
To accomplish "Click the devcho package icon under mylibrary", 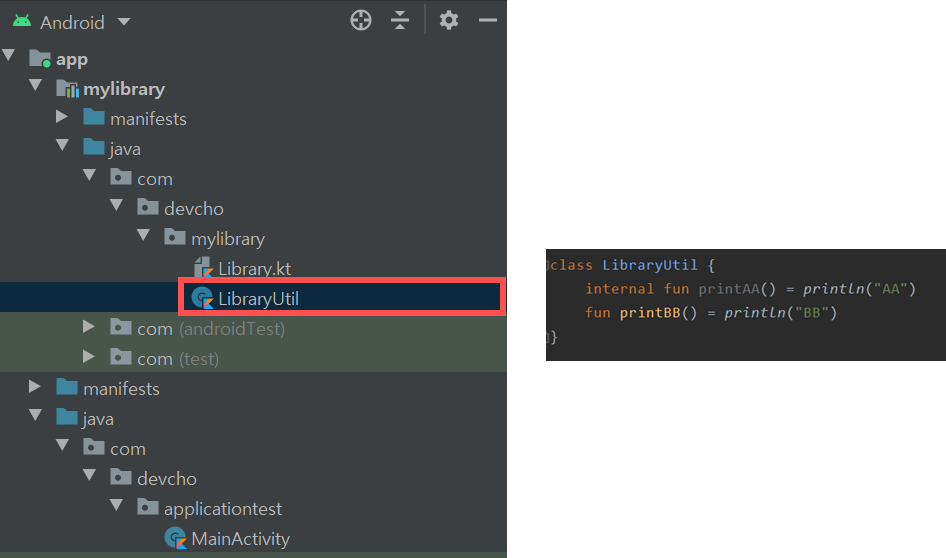I will [148, 207].
